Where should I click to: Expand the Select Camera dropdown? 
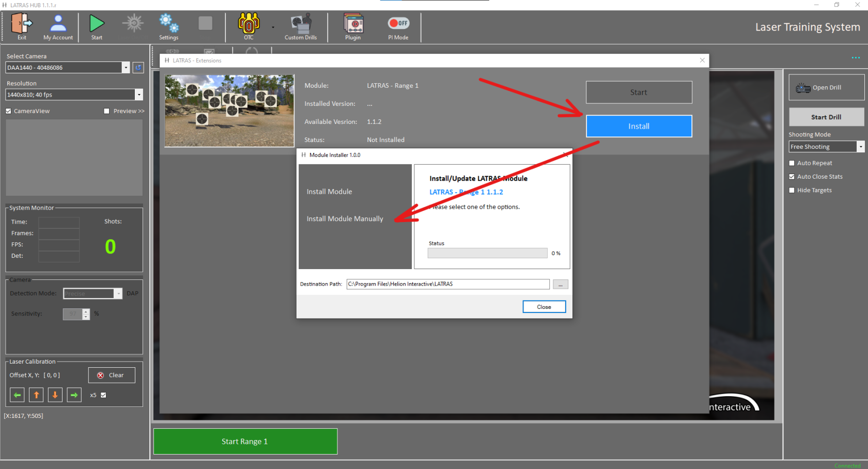[126, 68]
